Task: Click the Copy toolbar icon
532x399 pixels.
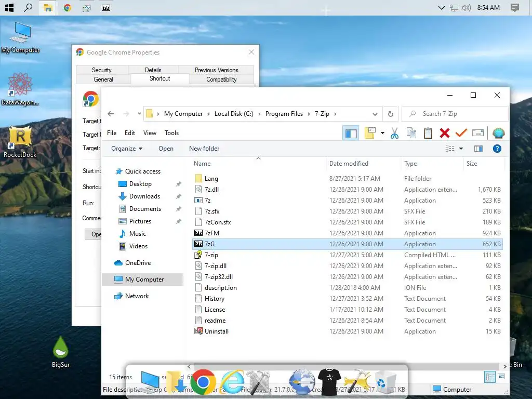Action: (x=411, y=133)
